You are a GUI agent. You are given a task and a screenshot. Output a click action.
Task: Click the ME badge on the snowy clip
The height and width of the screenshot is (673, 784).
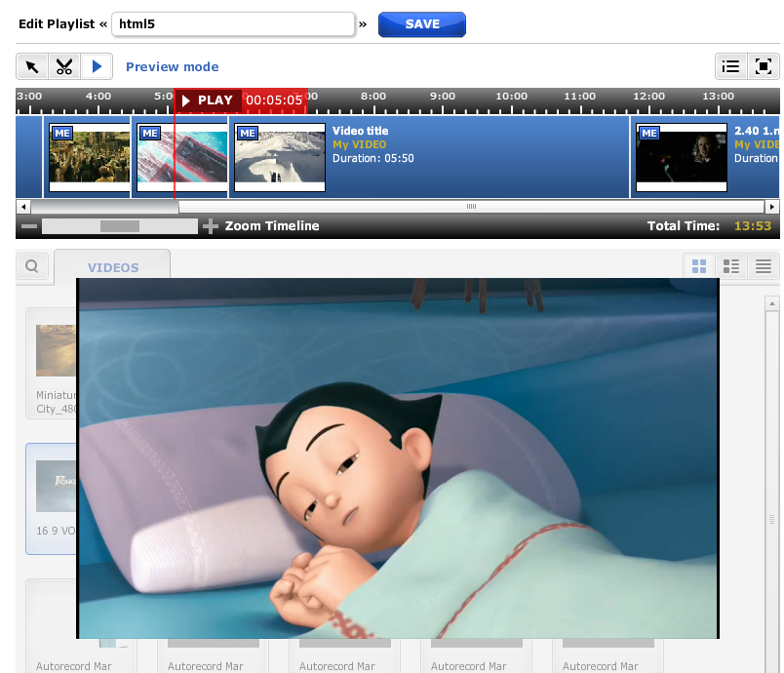click(x=248, y=134)
